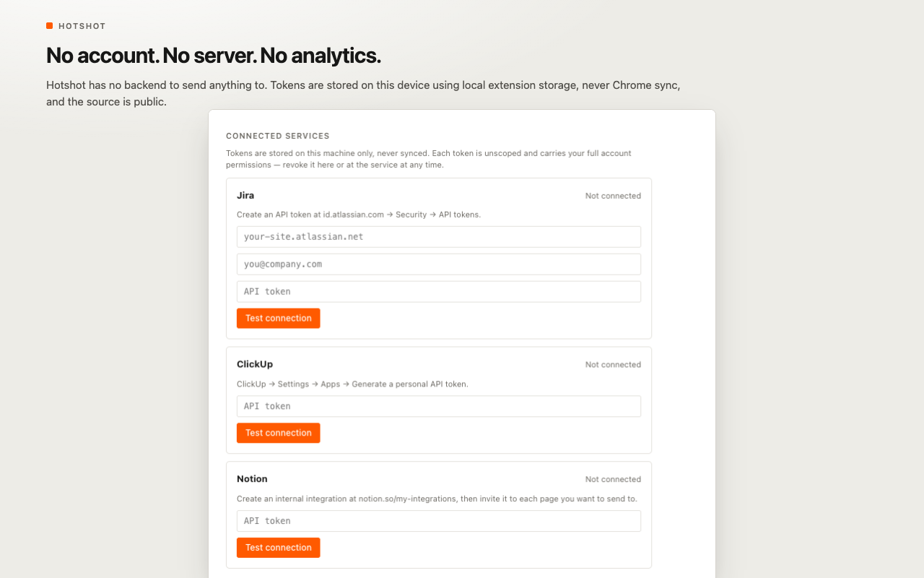The width and height of the screenshot is (924, 578).
Task: Click the "CONNECTED SERVICES" section label
Action: tap(278, 136)
